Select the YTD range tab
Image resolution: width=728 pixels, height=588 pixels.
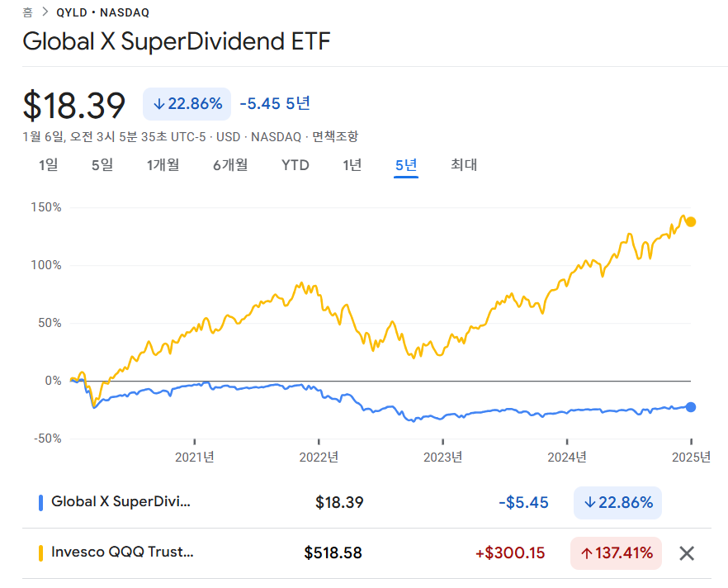(295, 165)
